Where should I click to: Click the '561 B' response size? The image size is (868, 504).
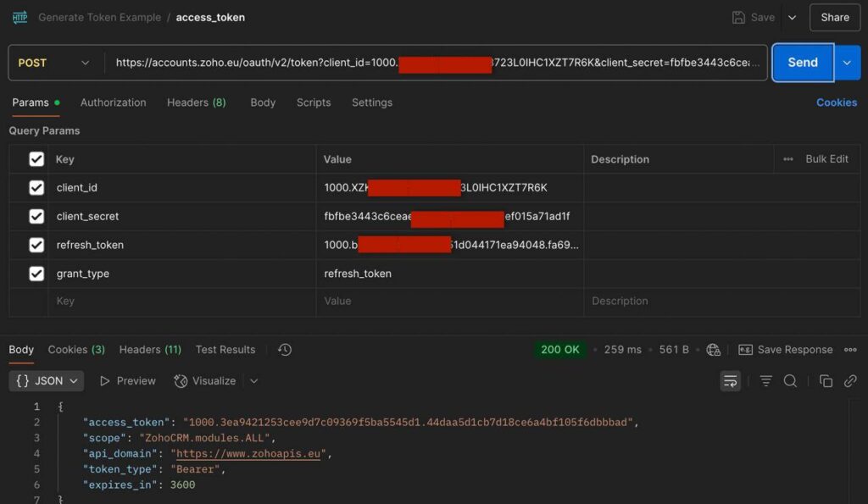coord(674,350)
